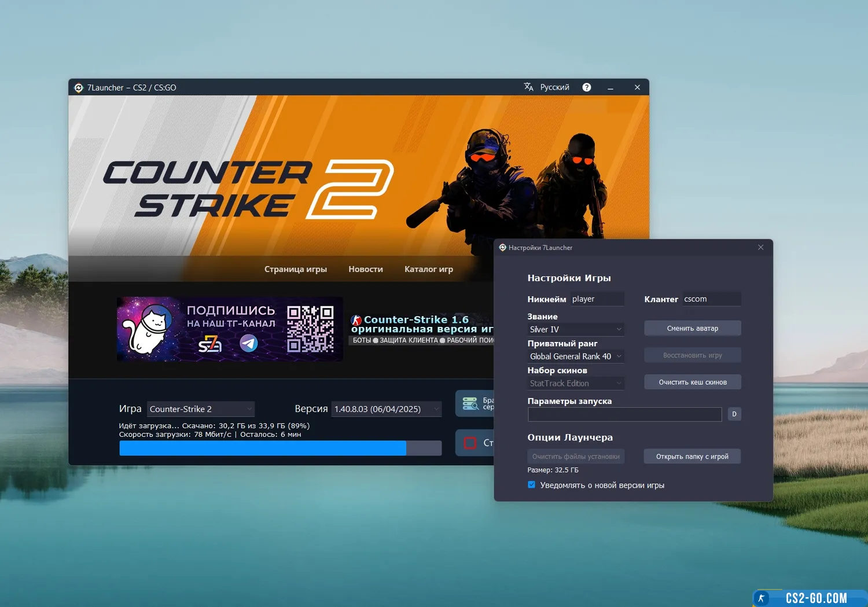This screenshot has width=868, height=607.
Task: Click the language translate icon in title bar
Action: (x=528, y=87)
